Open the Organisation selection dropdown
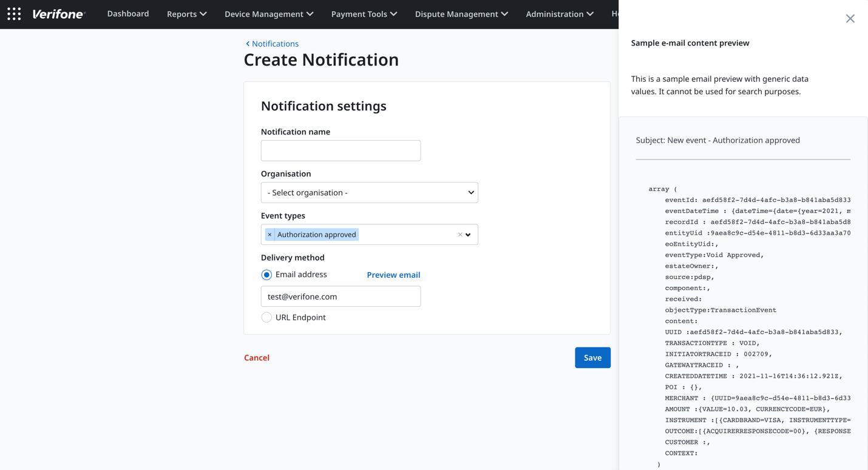Image resolution: width=868 pixels, height=470 pixels. (x=369, y=192)
